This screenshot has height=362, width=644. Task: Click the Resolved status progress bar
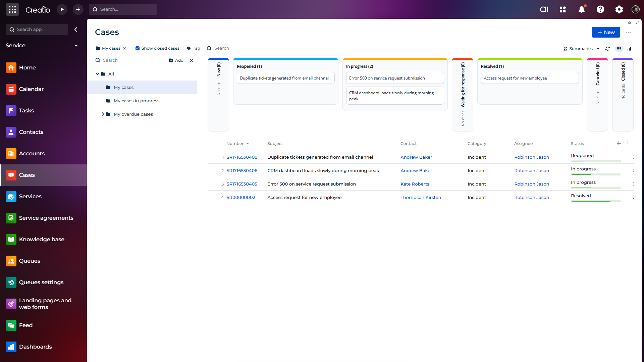click(x=596, y=201)
